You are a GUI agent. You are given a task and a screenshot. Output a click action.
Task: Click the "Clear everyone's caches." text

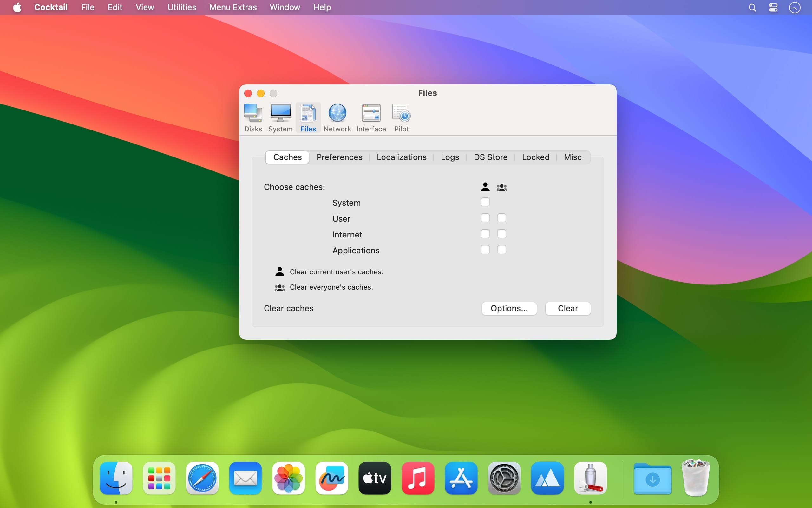click(331, 287)
